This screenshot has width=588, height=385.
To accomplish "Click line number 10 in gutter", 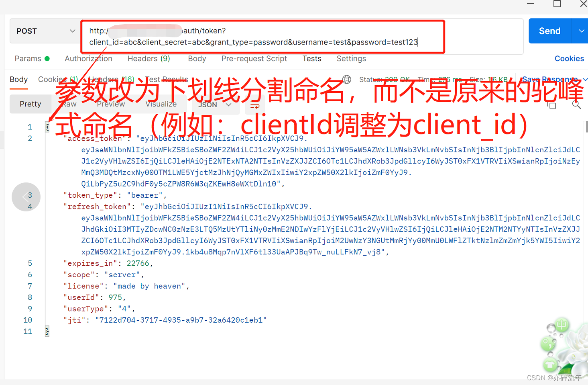I will [28, 320].
